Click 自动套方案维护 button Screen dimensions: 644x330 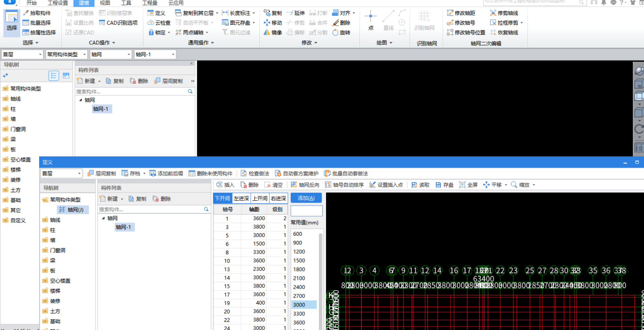point(297,173)
